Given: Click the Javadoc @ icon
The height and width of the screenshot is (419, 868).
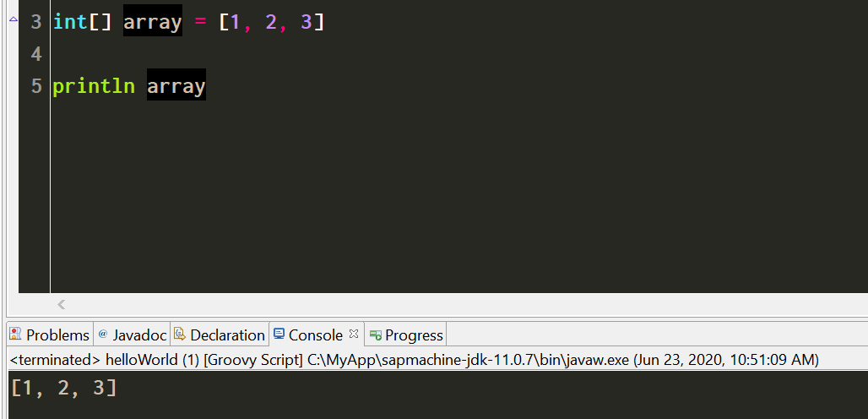Looking at the screenshot, I should [x=102, y=334].
